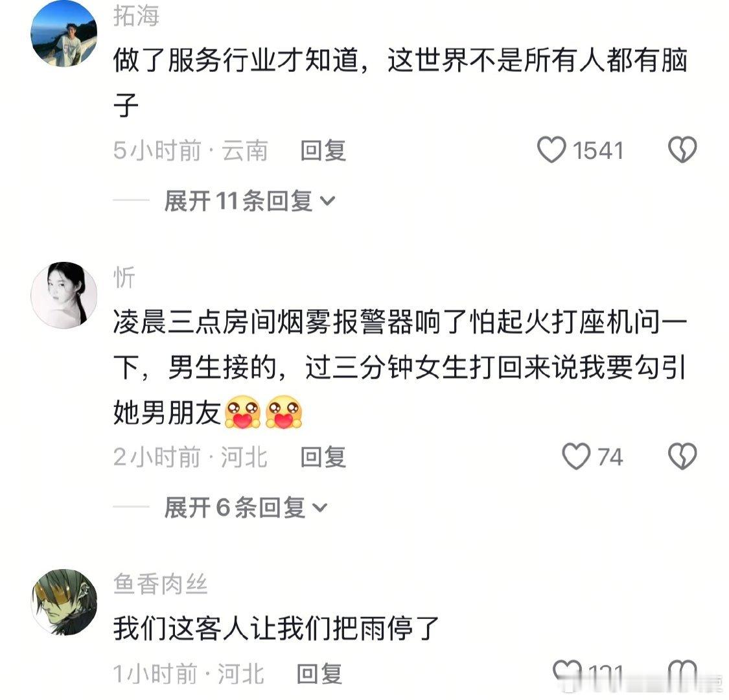Reply to 忻's comment via 回复

pyautogui.click(x=323, y=457)
